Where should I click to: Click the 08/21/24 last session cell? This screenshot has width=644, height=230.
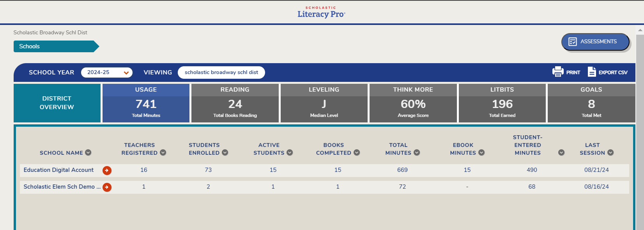pos(596,170)
